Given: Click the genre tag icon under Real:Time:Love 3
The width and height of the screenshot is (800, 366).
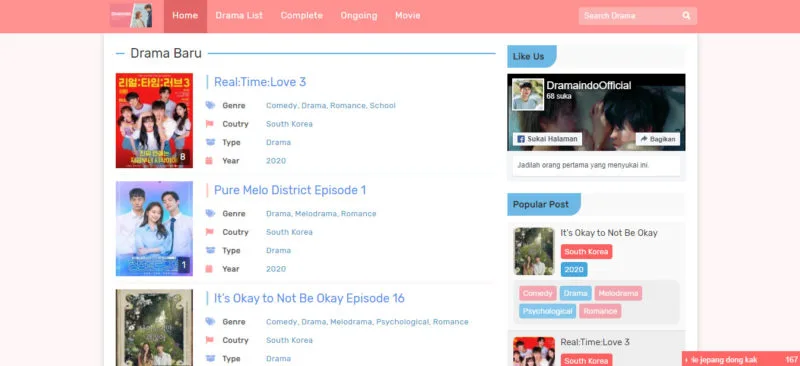Looking at the screenshot, I should 210,105.
